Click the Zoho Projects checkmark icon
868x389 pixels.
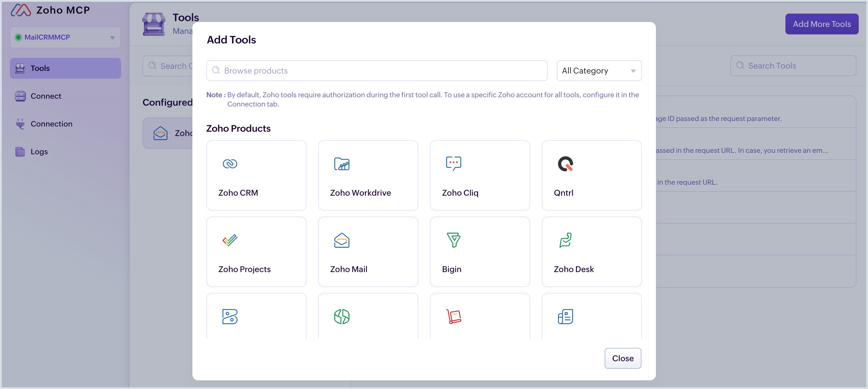pyautogui.click(x=230, y=240)
